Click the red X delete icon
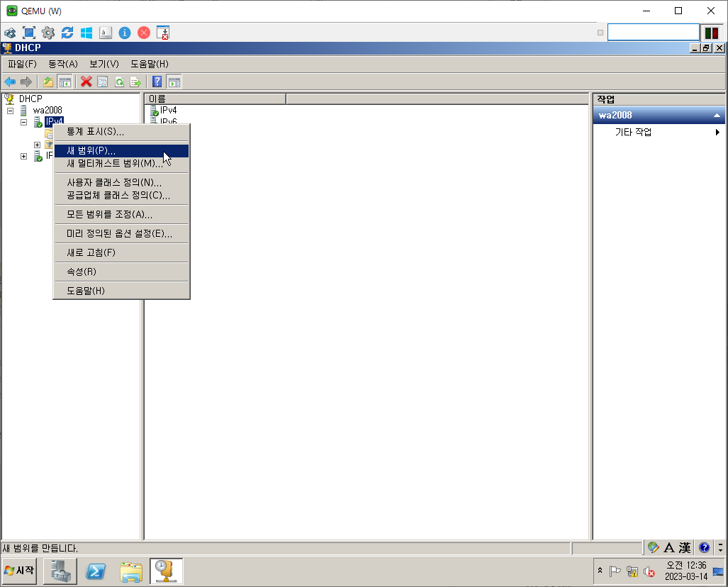Image resolution: width=728 pixels, height=587 pixels. [86, 82]
